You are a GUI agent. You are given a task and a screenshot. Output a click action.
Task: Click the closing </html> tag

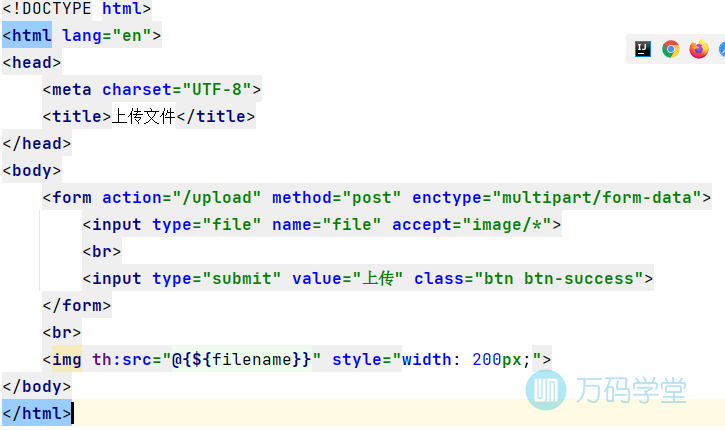point(37,412)
